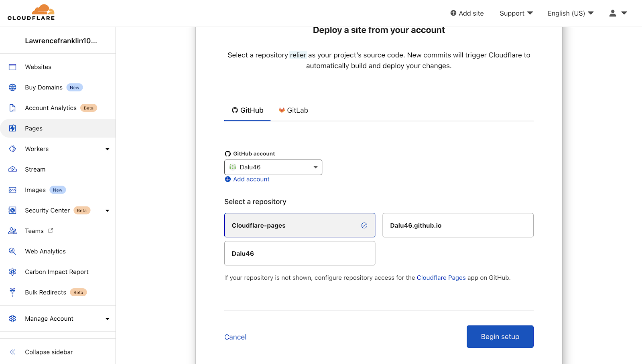Click the Begin setup button
Viewport: 642px width, 364px height.
pyautogui.click(x=500, y=337)
